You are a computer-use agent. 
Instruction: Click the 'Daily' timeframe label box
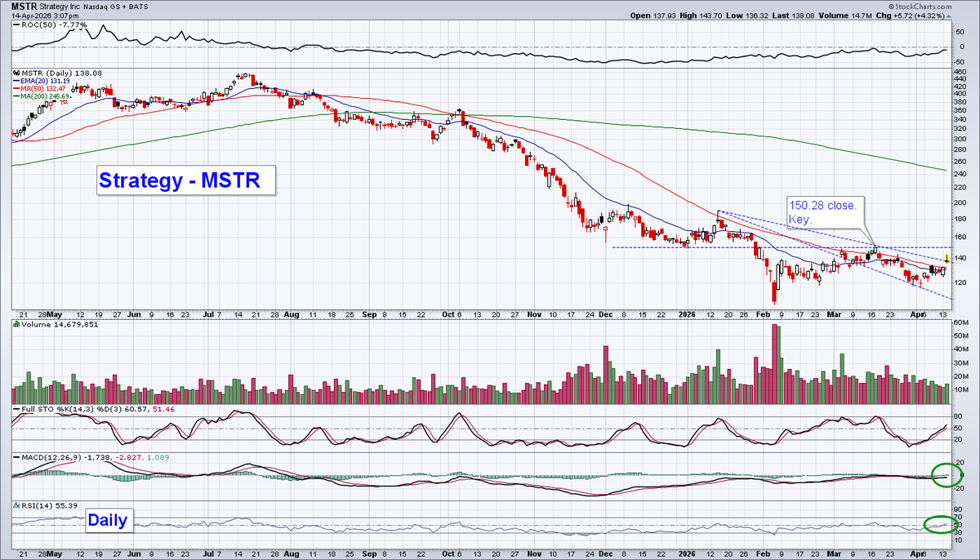(x=107, y=520)
